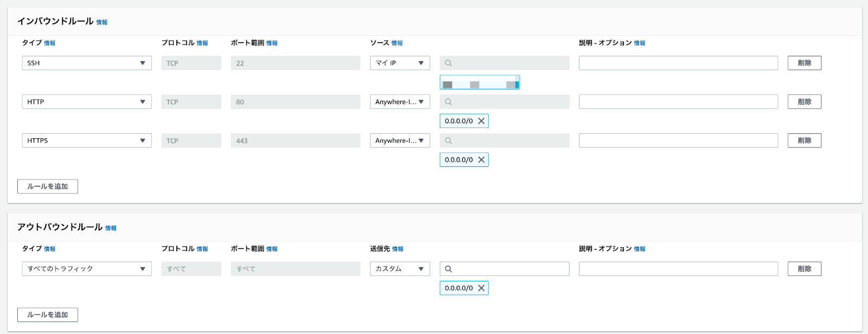Open 情報 link next to outbound ポート範囲

[x=272, y=249]
